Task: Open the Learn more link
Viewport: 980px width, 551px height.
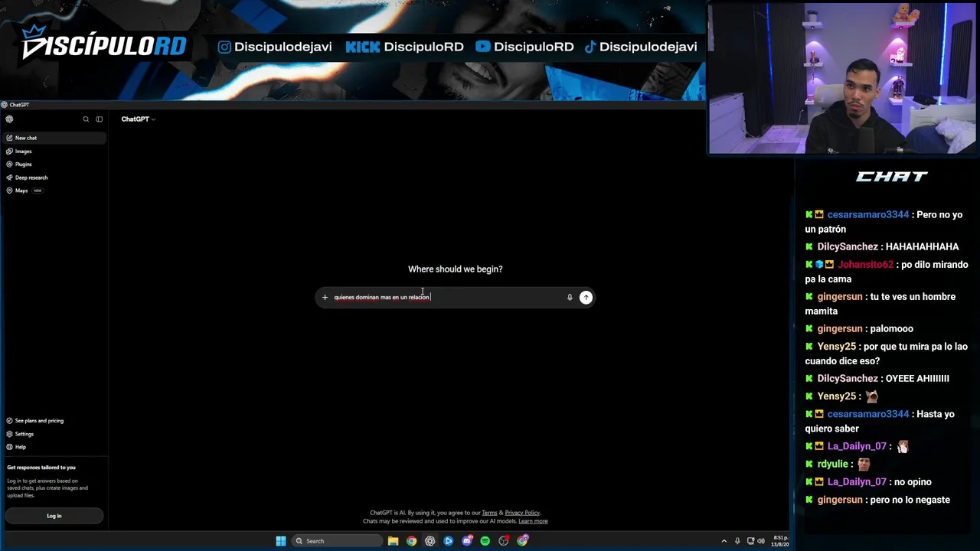Action: (x=533, y=521)
